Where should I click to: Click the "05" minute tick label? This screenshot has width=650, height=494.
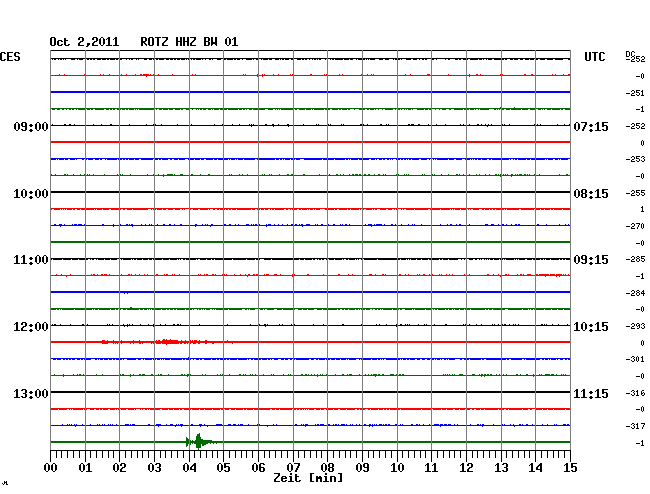click(x=223, y=468)
